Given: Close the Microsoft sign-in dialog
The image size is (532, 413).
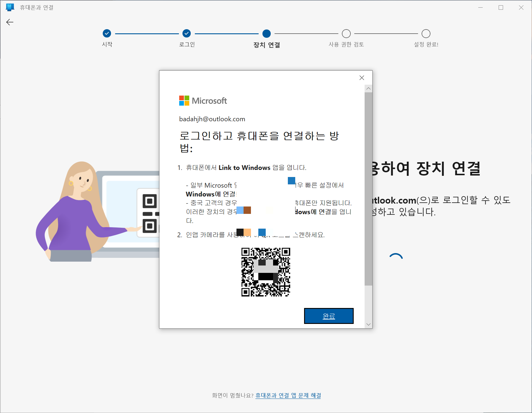Looking at the screenshot, I should pyautogui.click(x=362, y=78).
